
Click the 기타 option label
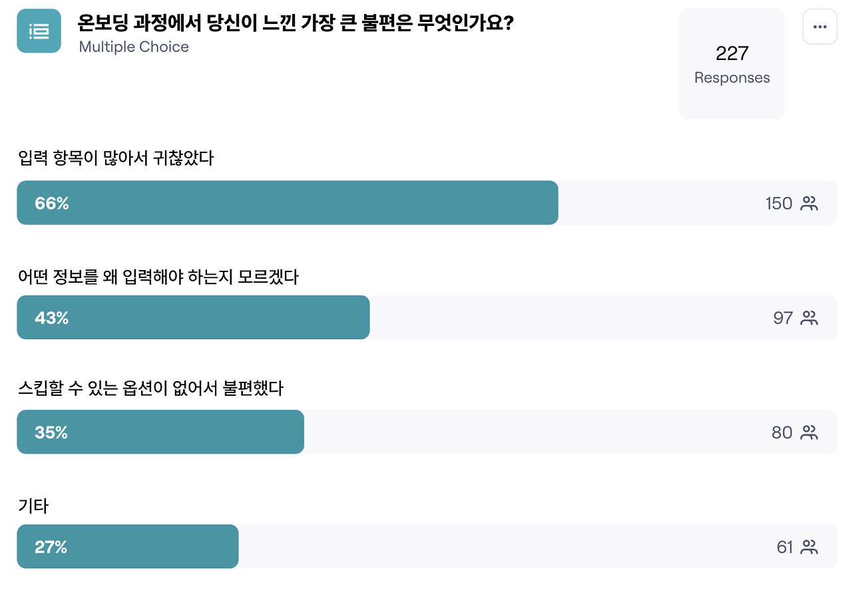(x=33, y=506)
